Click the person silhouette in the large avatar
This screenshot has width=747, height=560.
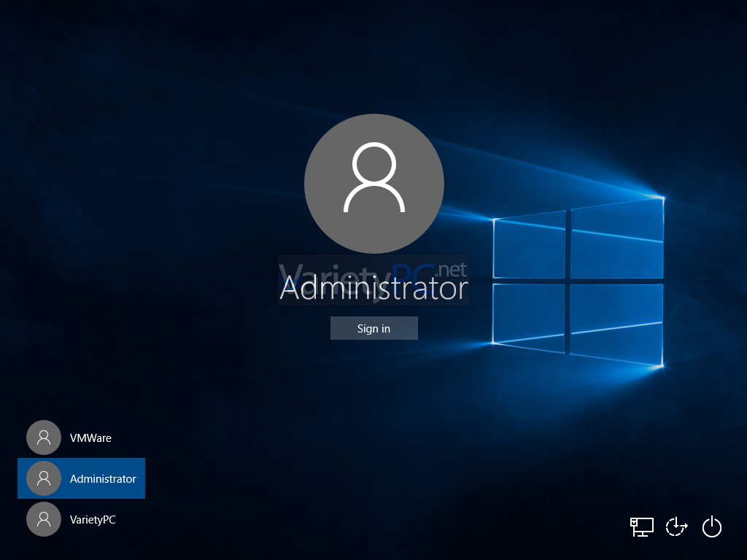373,179
